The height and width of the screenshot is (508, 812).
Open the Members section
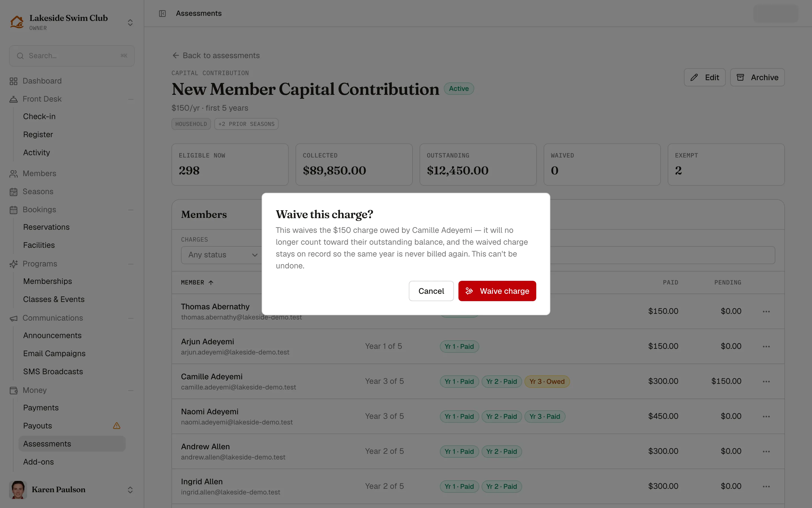pyautogui.click(x=39, y=173)
